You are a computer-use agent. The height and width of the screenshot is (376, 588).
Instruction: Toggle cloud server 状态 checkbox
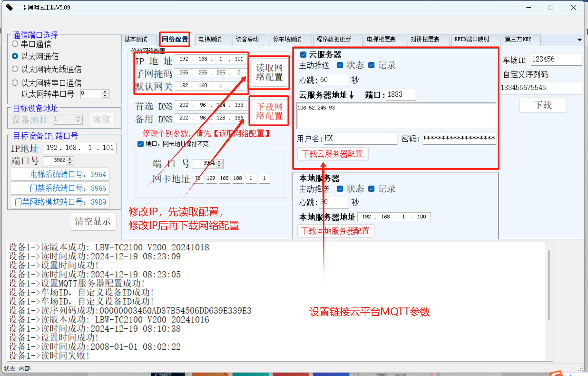pyautogui.click(x=340, y=65)
